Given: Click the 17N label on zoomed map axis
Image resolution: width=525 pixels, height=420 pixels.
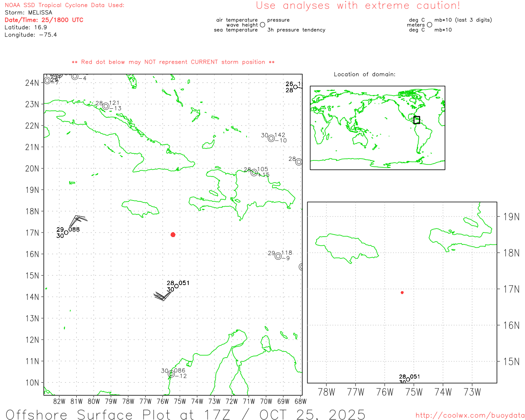Looking at the screenshot, I should (x=511, y=289).
